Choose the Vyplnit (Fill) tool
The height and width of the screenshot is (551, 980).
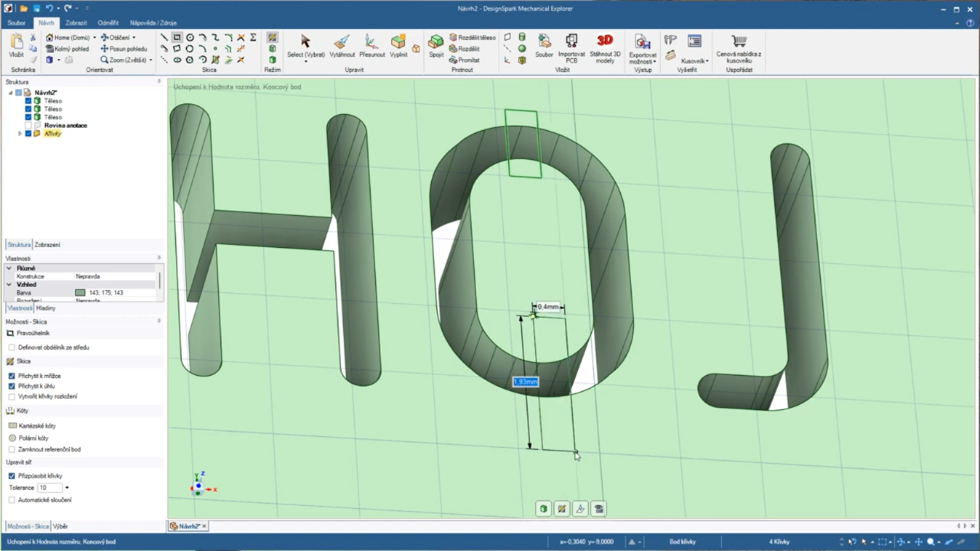(x=399, y=46)
